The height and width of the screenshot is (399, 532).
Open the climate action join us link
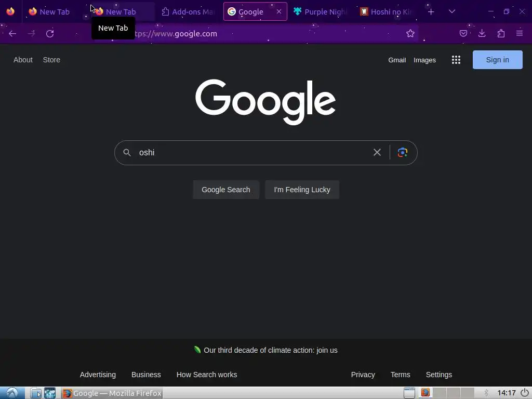[x=270, y=350]
